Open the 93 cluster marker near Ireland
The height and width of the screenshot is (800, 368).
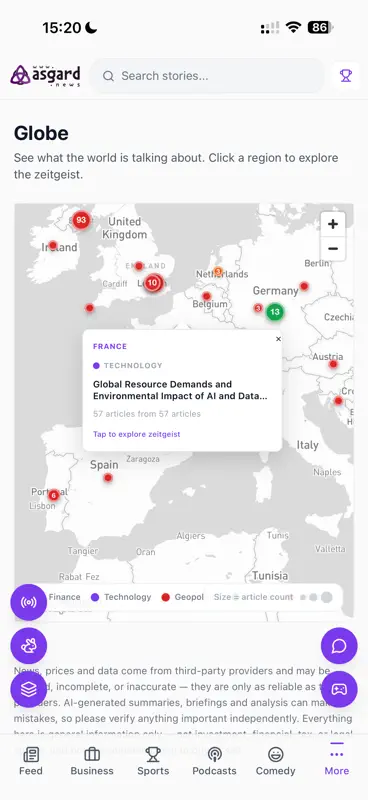pyautogui.click(x=81, y=220)
